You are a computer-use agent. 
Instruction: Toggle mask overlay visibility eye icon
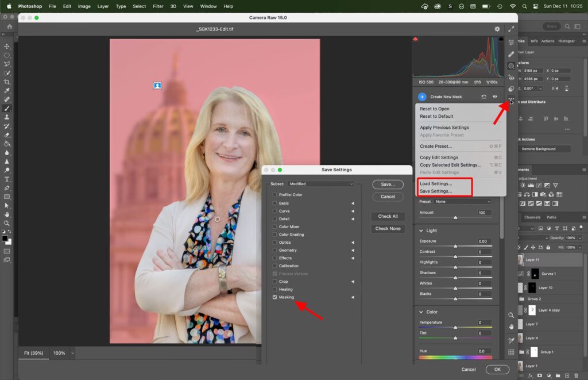pyautogui.click(x=494, y=97)
